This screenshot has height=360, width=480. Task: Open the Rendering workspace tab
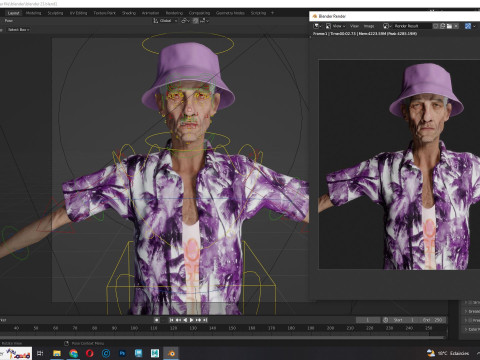pos(174,13)
